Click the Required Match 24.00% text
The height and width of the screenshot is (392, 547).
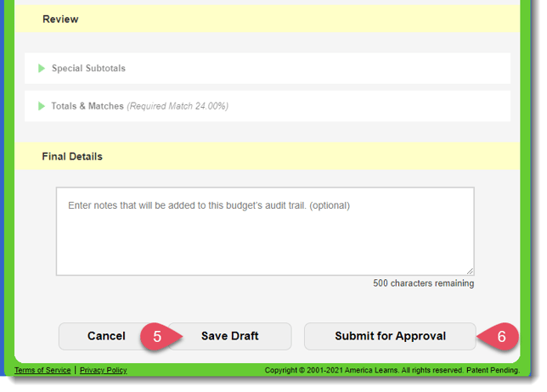pyautogui.click(x=178, y=106)
